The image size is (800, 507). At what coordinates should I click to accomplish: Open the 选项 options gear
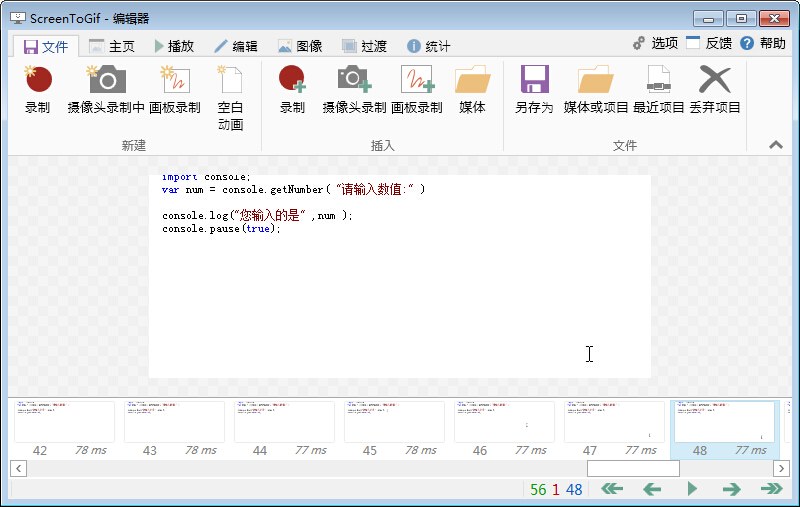point(656,43)
